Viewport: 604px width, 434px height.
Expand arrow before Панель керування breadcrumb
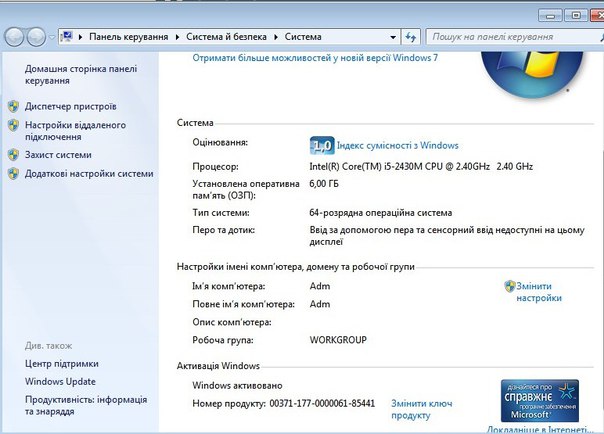[81, 37]
